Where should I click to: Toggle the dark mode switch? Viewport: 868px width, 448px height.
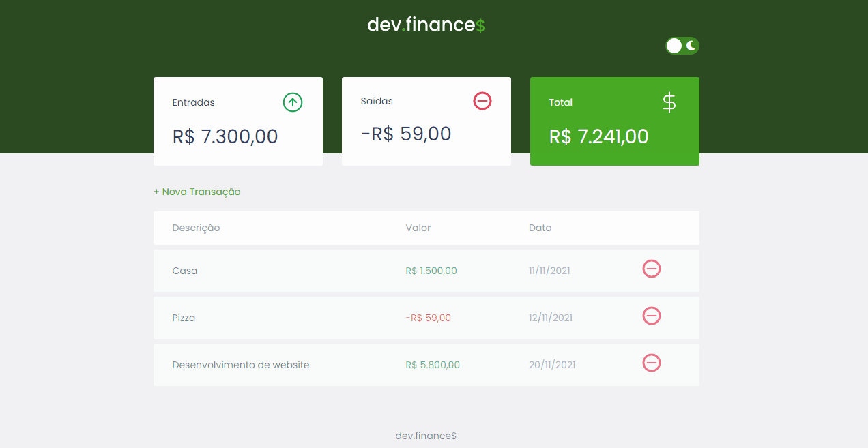tap(682, 46)
